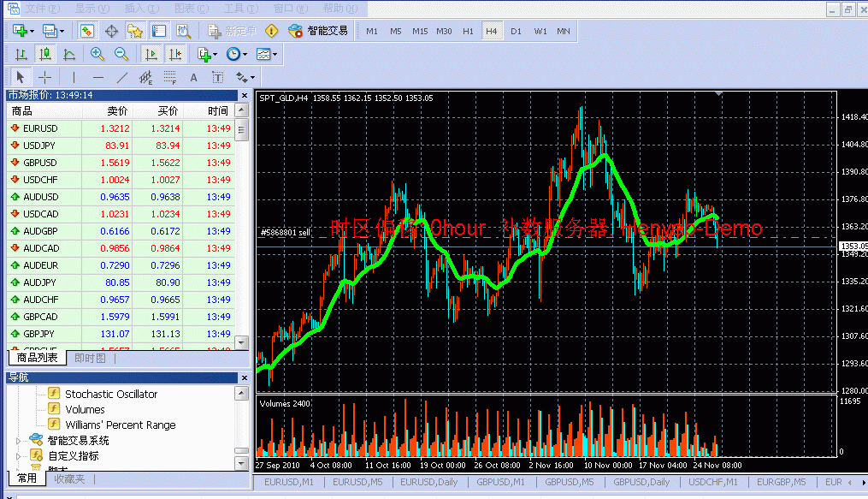Screen dimensions: 868x499
Task: Toggle the 智能交易 auto trading button
Action: 318,31
